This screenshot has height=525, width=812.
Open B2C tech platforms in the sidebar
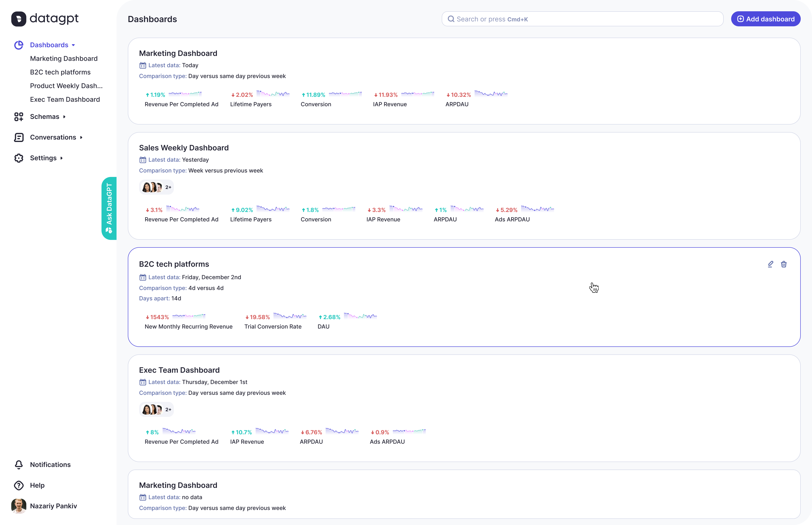pyautogui.click(x=60, y=72)
